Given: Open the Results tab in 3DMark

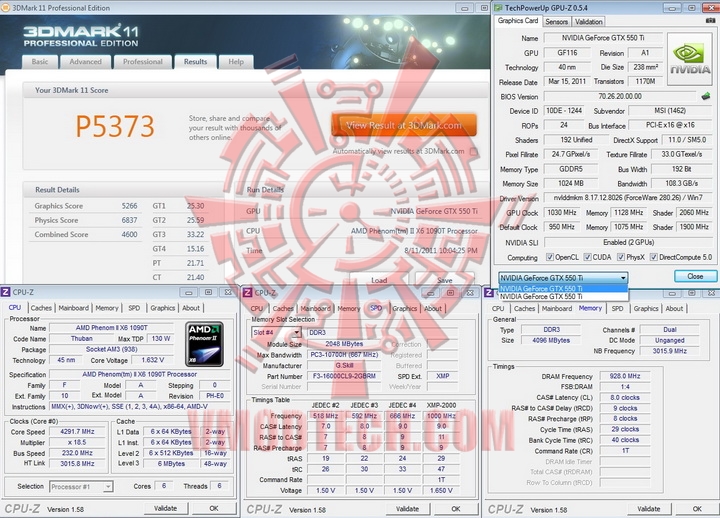Looking at the screenshot, I should coord(195,62).
